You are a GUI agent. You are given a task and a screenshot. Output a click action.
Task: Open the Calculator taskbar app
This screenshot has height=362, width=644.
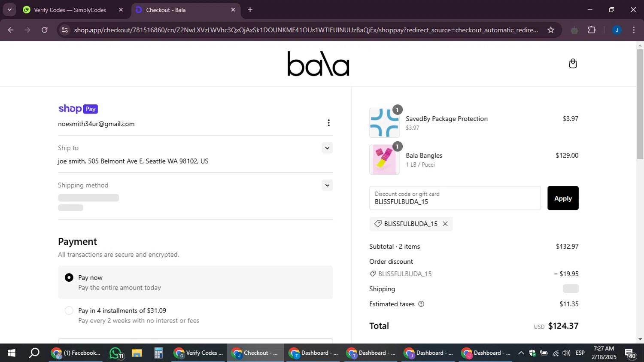(x=158, y=353)
